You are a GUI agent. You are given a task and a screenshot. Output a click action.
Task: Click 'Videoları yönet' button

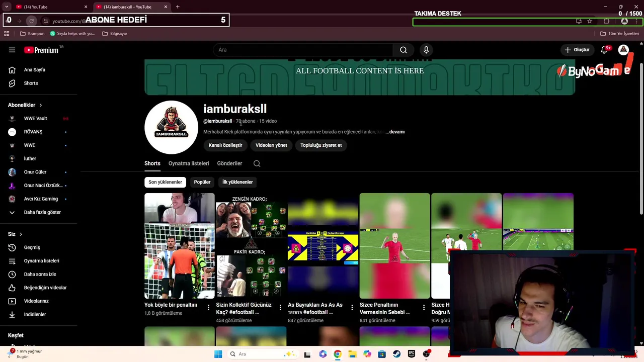271,145
